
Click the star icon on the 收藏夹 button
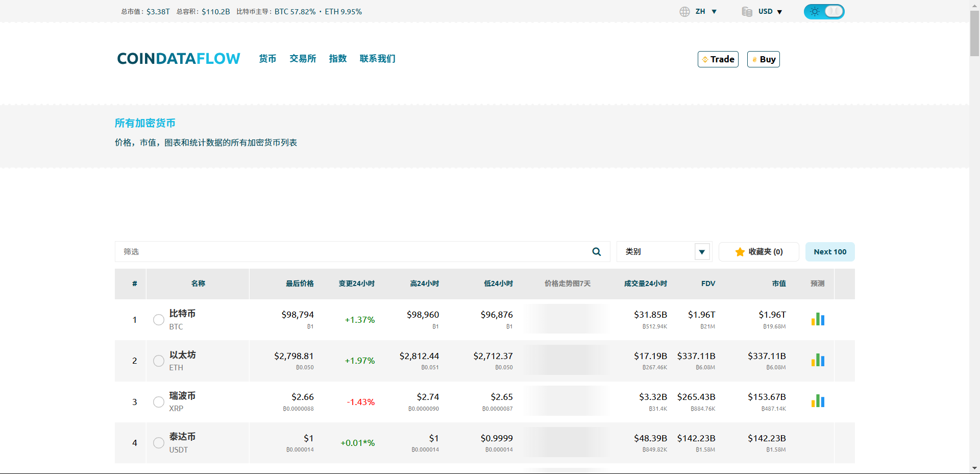tap(740, 251)
